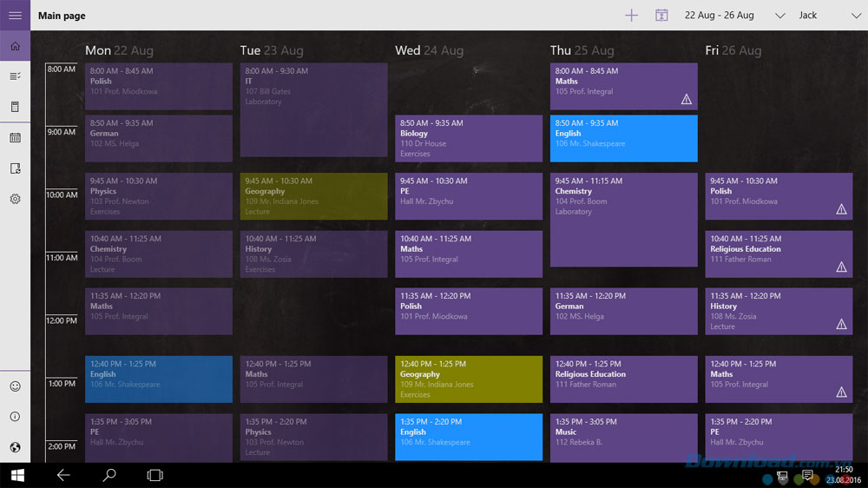Add a new lesson with plus icon

(631, 15)
